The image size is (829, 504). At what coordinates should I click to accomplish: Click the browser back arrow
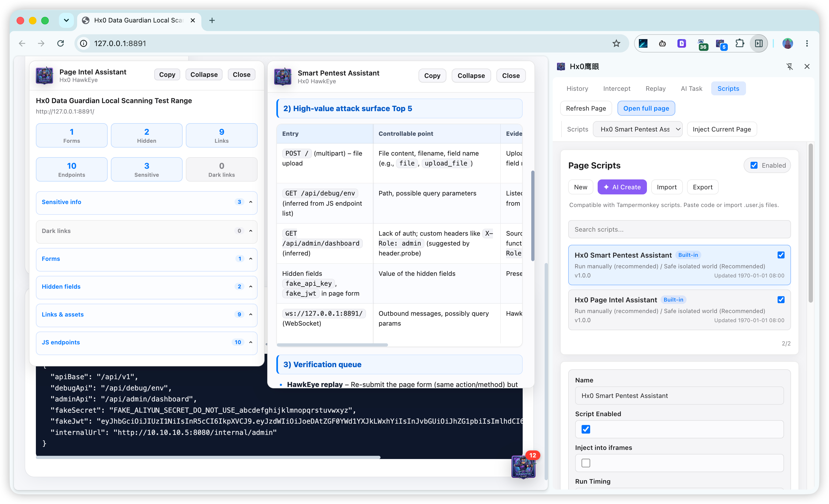[22, 43]
